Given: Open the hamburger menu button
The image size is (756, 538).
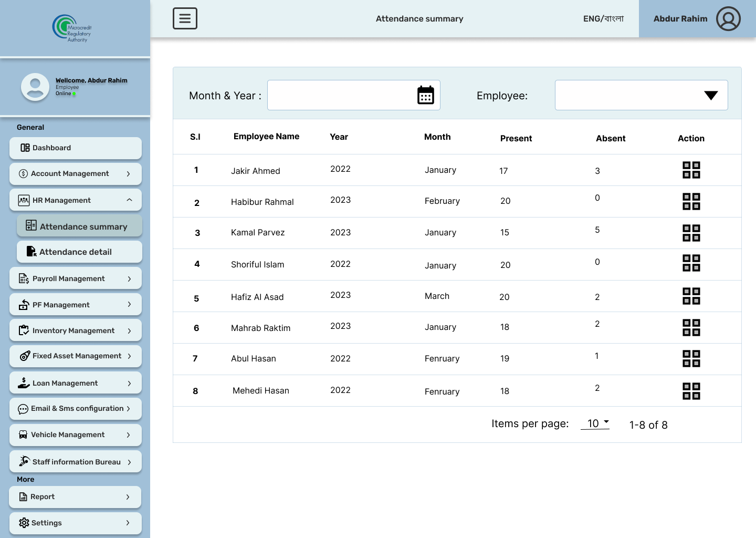Looking at the screenshot, I should (185, 18).
